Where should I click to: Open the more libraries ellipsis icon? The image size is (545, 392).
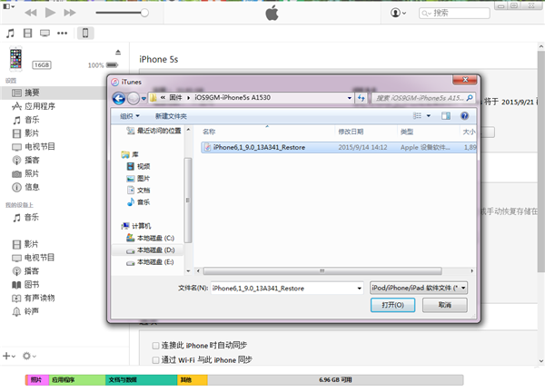(x=62, y=34)
